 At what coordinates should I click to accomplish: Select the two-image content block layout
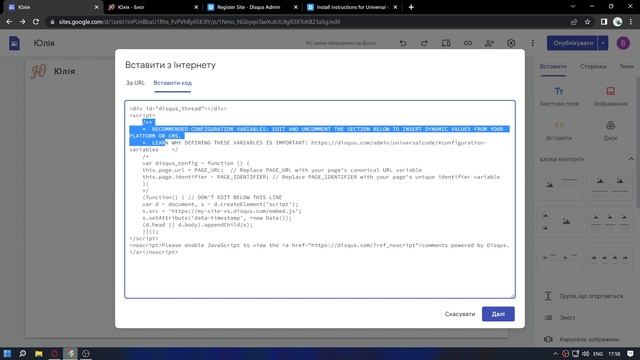coord(610,185)
